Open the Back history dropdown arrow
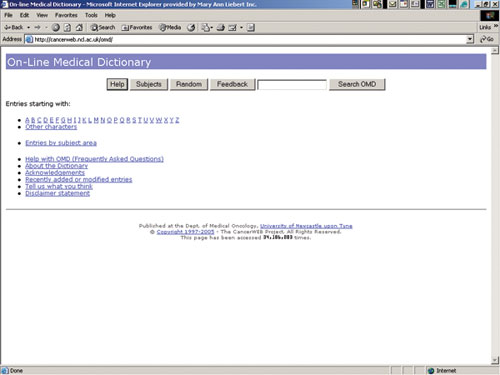The height and width of the screenshot is (375, 500). click(x=29, y=27)
